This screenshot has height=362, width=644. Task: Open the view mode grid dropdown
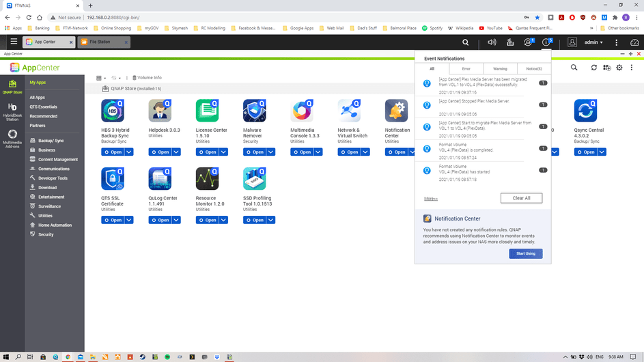(x=101, y=78)
